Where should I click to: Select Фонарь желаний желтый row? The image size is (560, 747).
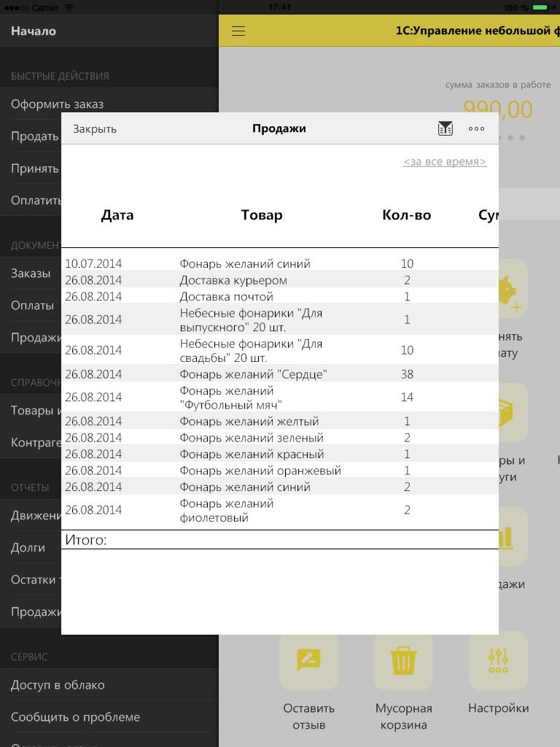click(280, 421)
